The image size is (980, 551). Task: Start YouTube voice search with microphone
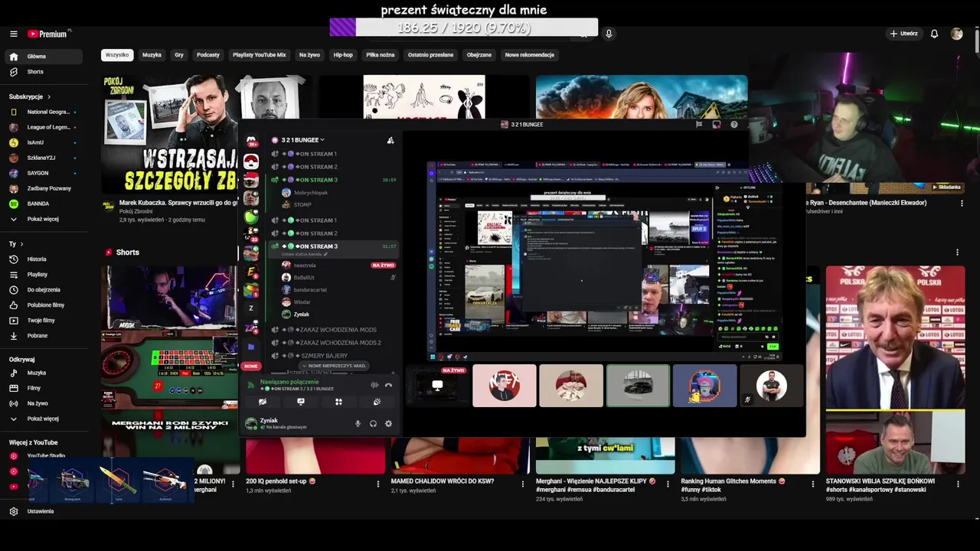coord(609,34)
